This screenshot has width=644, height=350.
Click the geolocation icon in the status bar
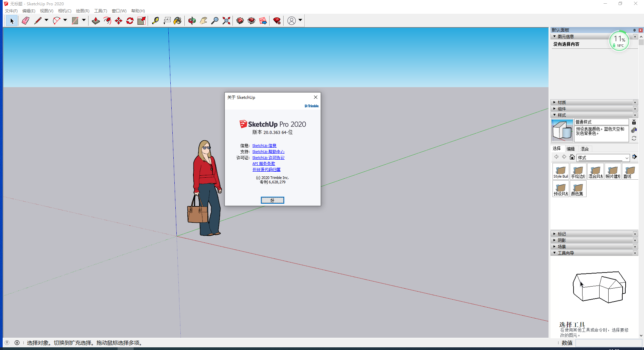[x=7, y=343]
